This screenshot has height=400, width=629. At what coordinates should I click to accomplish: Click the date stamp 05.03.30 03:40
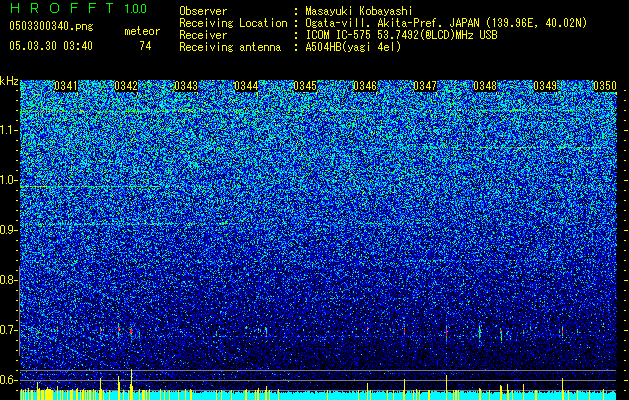coord(51,46)
